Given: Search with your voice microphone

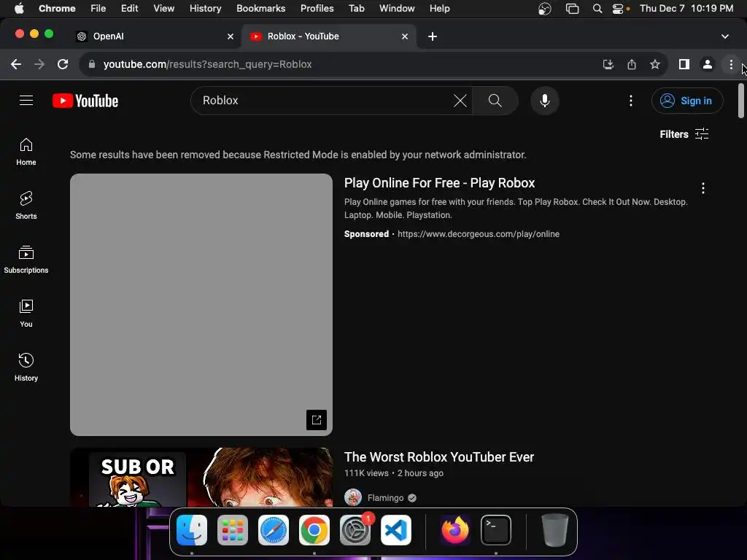Looking at the screenshot, I should (x=544, y=101).
